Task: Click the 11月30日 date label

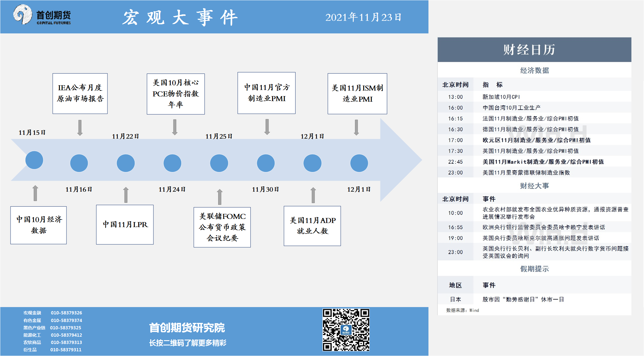Action: (x=266, y=189)
